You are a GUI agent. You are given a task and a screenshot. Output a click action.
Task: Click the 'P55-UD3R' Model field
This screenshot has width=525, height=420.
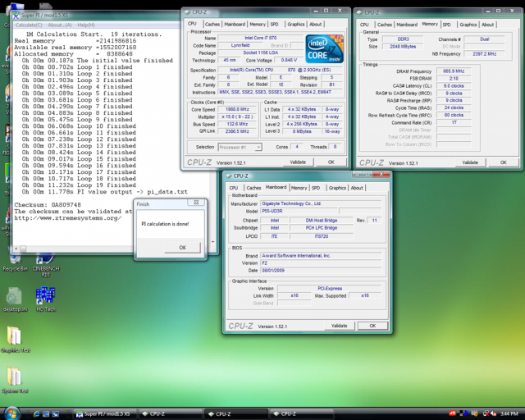point(299,211)
